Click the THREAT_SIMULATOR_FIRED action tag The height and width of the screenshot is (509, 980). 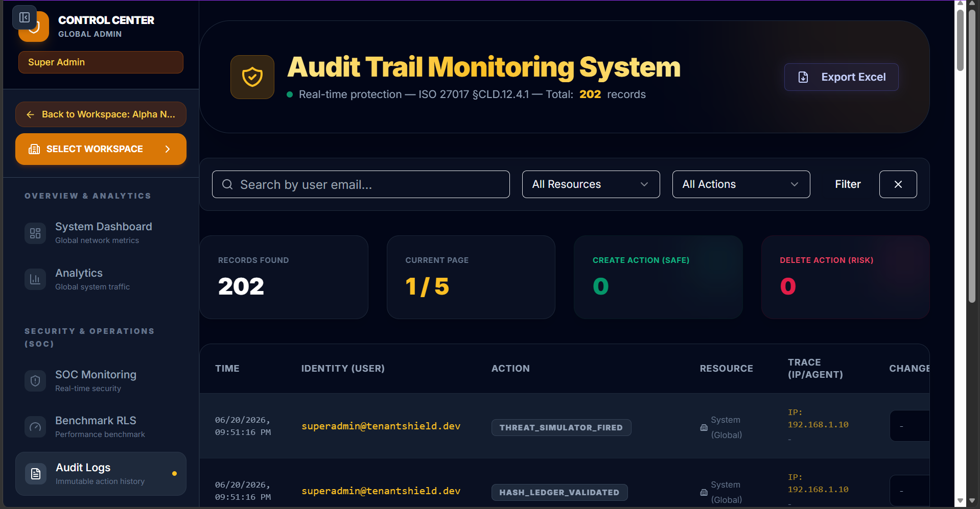561,428
